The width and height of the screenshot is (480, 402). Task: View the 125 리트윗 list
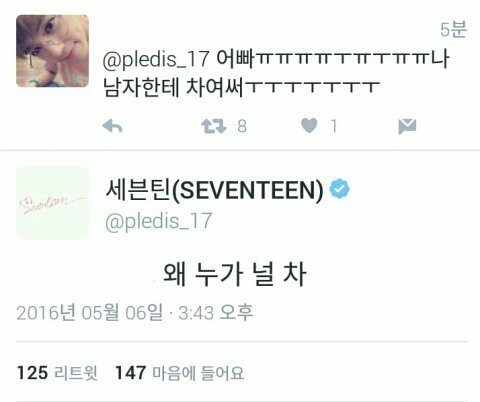click(x=57, y=373)
